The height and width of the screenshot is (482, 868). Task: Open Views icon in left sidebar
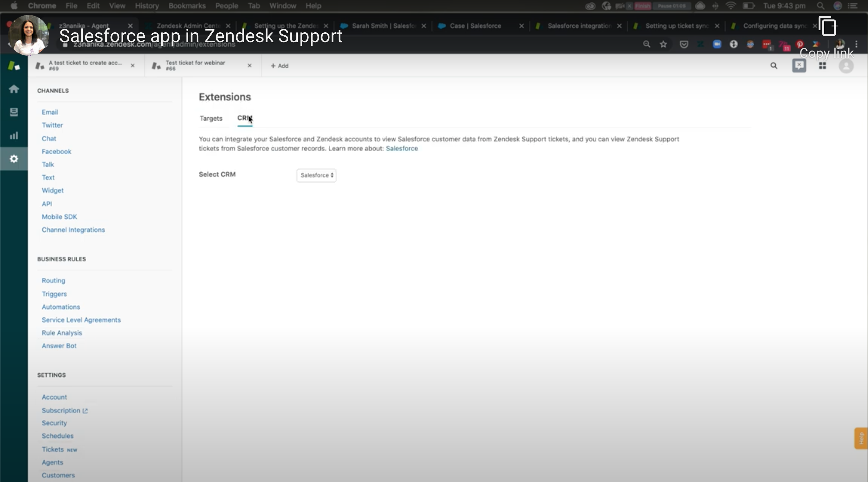[x=14, y=112]
